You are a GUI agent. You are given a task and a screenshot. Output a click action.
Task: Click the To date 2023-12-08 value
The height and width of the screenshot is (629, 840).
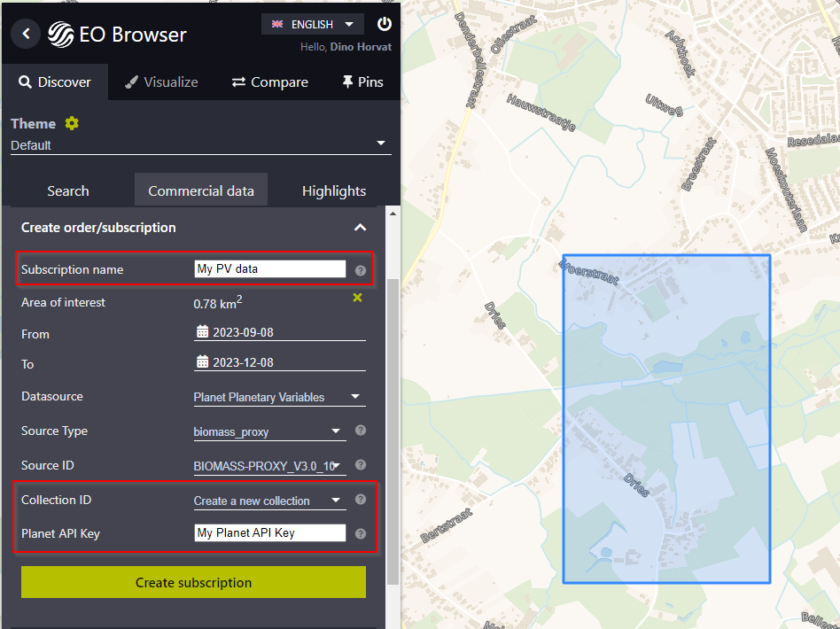243,362
